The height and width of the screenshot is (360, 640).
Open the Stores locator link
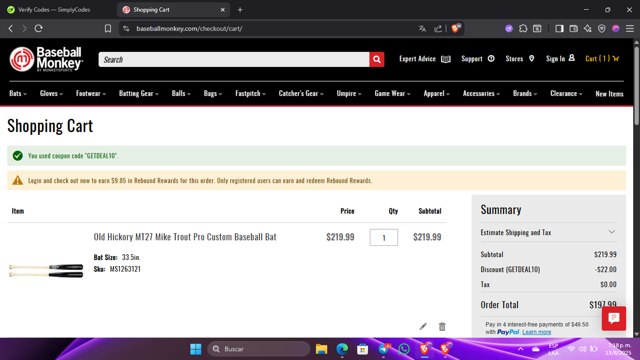pos(520,59)
